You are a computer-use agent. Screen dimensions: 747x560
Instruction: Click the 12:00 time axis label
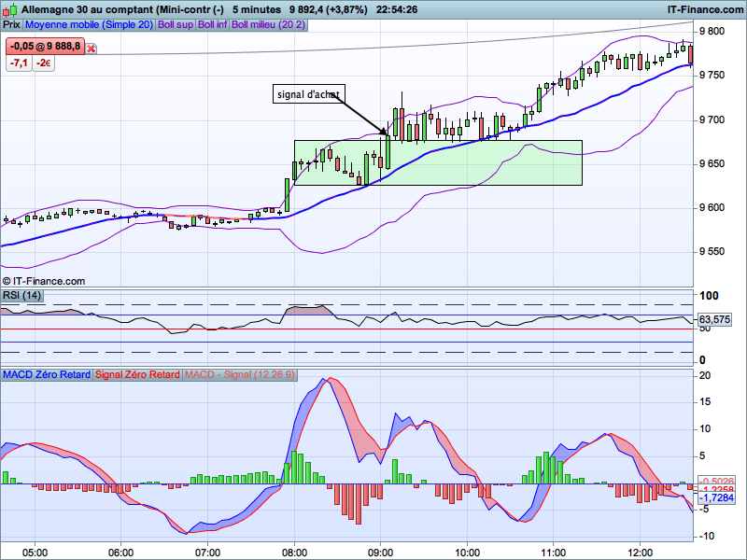pos(640,553)
